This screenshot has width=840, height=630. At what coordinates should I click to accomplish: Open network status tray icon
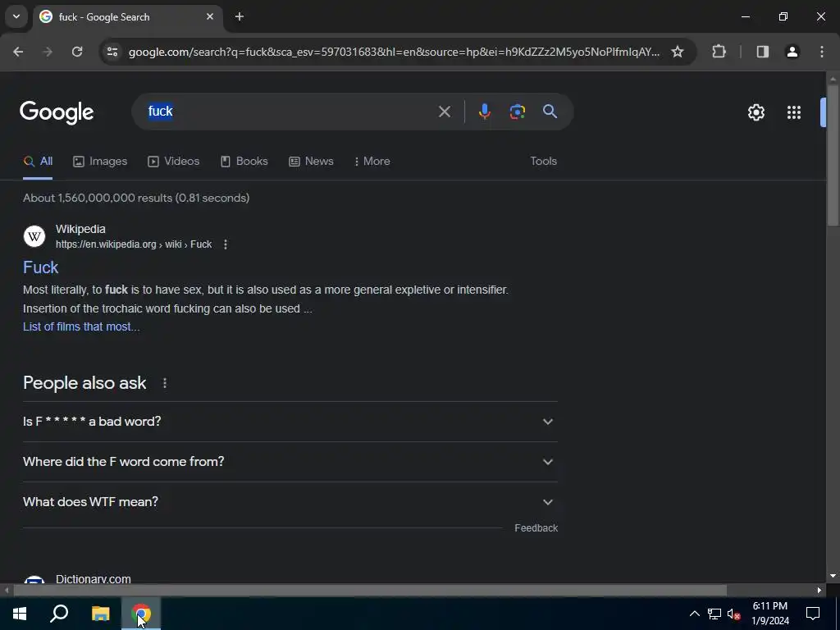(x=714, y=614)
